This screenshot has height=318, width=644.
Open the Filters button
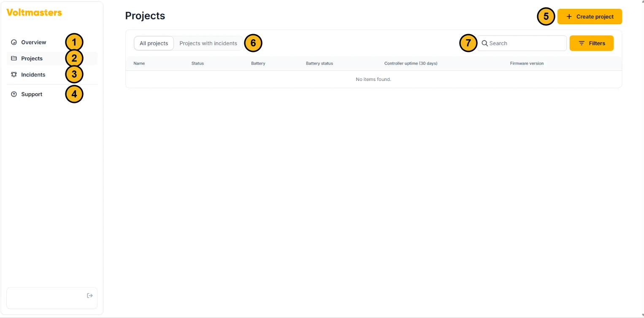591,43
